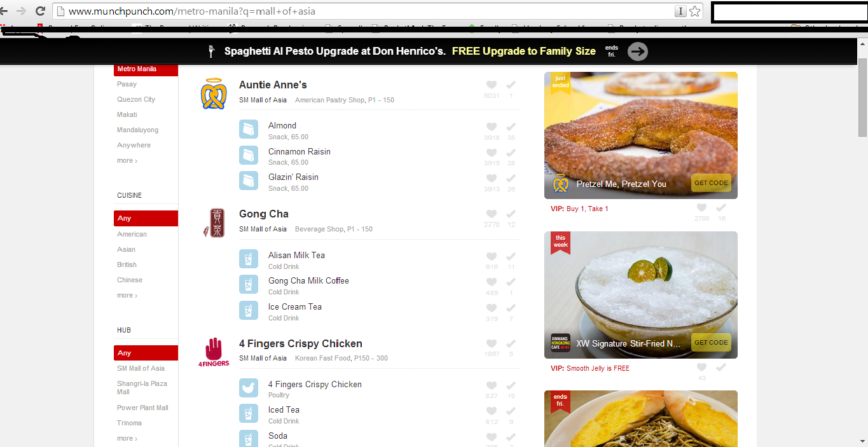
Task: Favorite the 4 Fingers restaurant header heart
Action: pyautogui.click(x=492, y=344)
